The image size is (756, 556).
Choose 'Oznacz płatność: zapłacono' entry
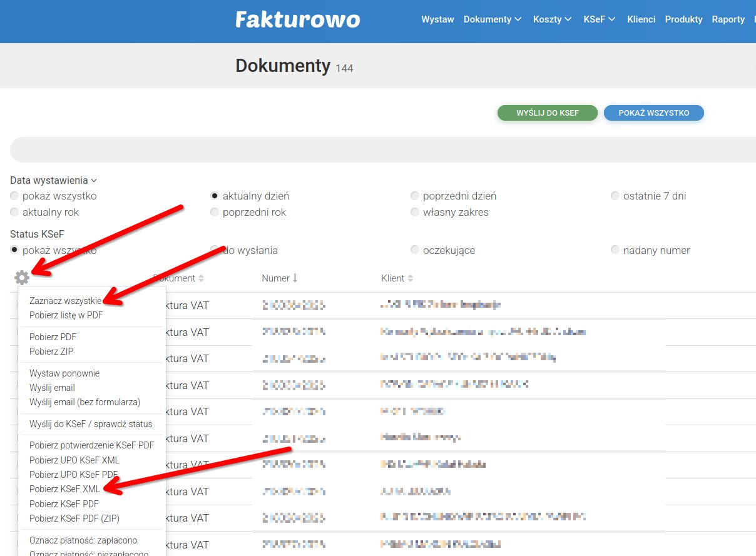click(x=83, y=540)
